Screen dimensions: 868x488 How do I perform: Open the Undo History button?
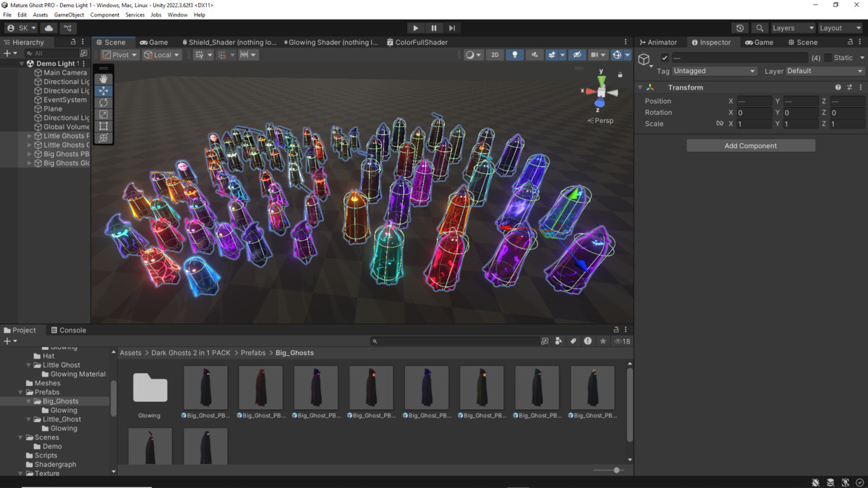[x=739, y=28]
